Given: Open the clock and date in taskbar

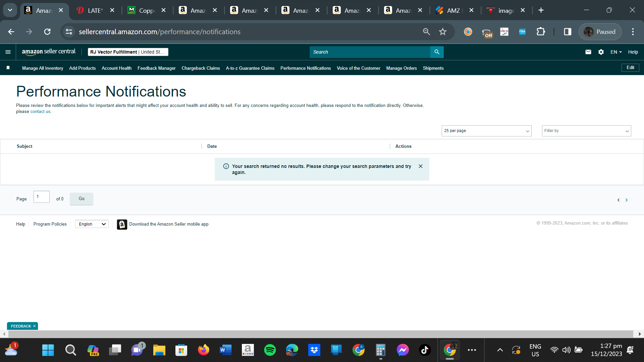Looking at the screenshot, I should (x=606, y=350).
